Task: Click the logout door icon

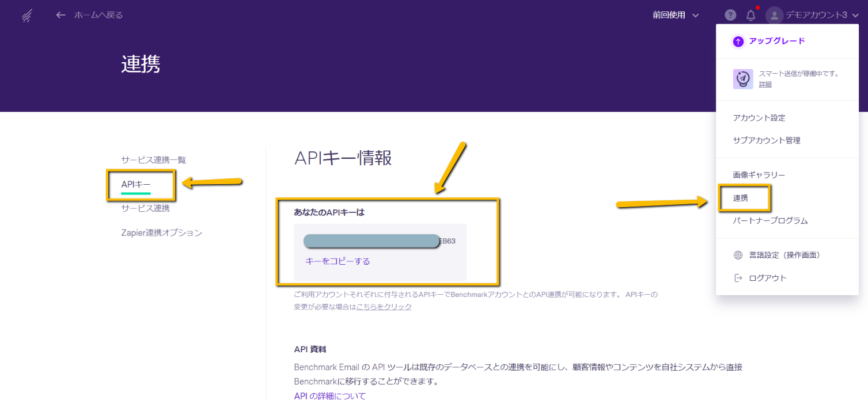Action: pos(738,278)
